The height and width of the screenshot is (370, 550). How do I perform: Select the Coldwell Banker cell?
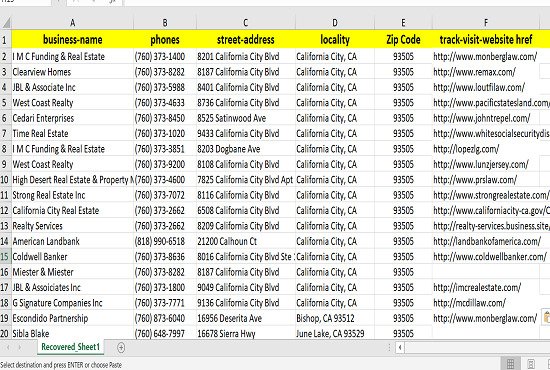(73, 257)
